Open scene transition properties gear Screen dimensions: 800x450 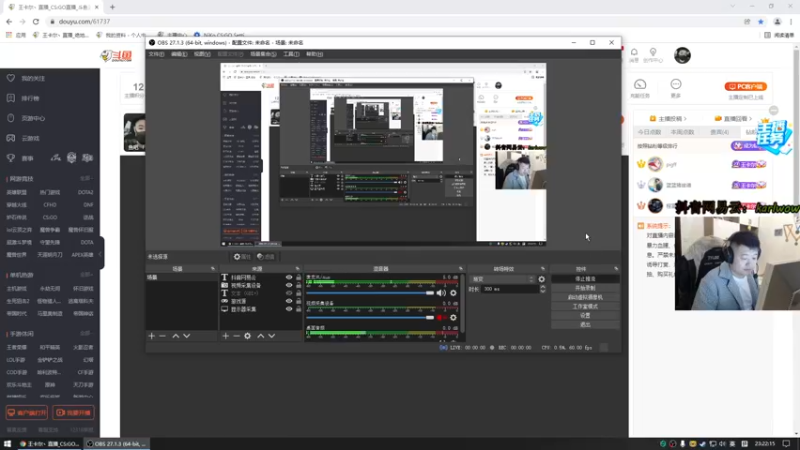click(x=541, y=279)
